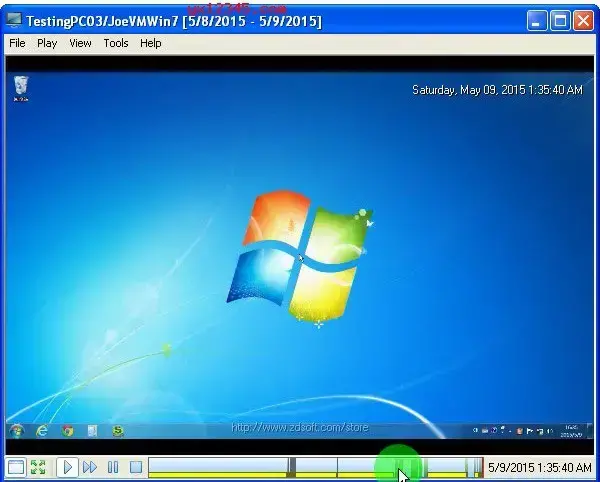Open the File menu
The width and height of the screenshot is (600, 482).
click(x=17, y=43)
